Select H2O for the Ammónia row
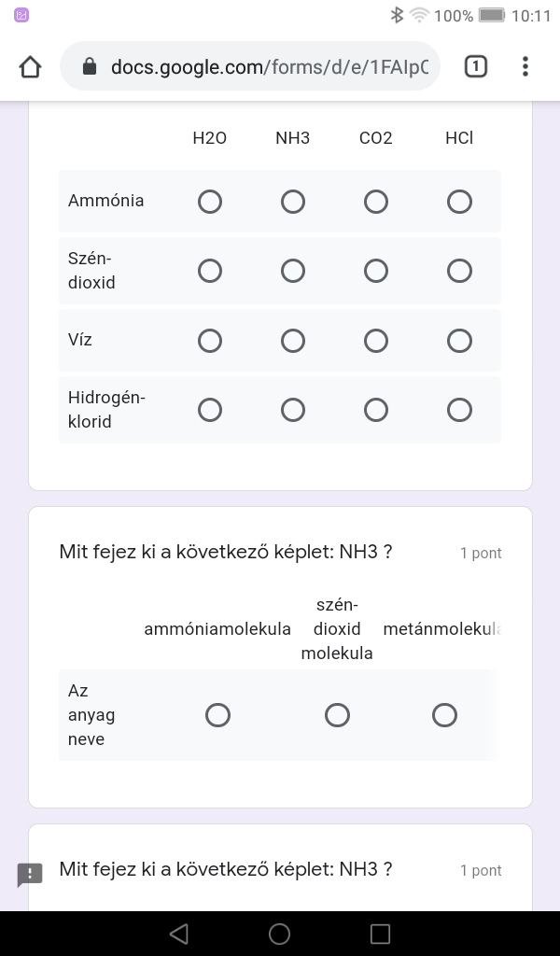560x956 pixels. [x=210, y=202]
